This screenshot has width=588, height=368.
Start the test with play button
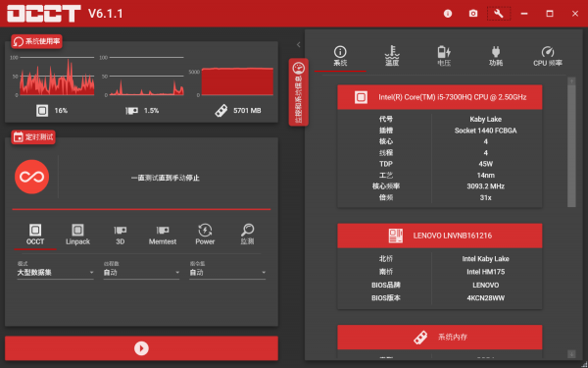tap(141, 348)
